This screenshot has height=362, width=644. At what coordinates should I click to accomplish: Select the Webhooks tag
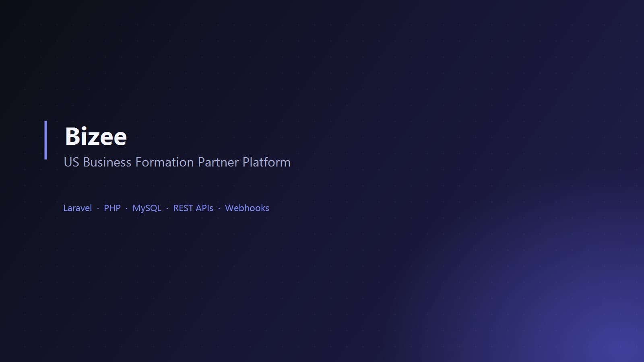(x=247, y=208)
